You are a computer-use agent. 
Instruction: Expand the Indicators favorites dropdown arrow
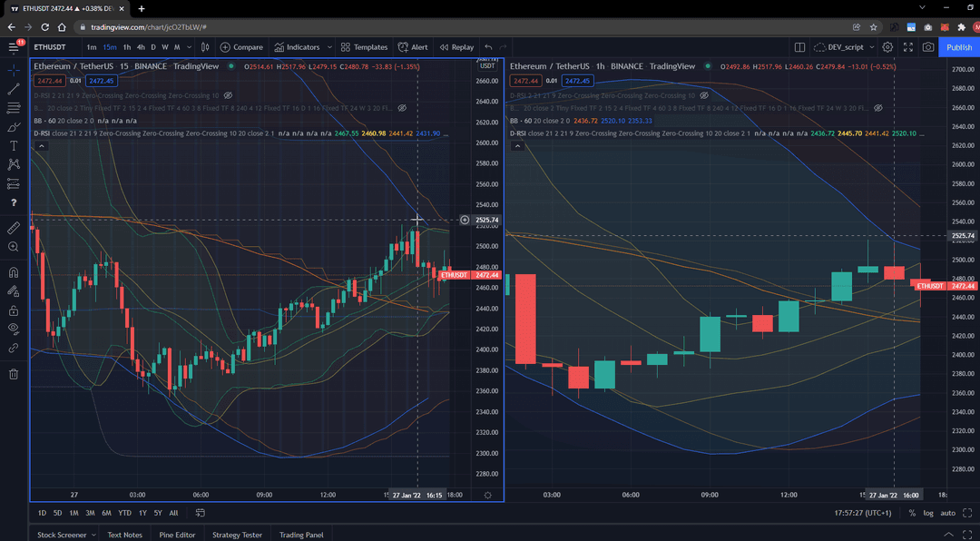pos(328,47)
